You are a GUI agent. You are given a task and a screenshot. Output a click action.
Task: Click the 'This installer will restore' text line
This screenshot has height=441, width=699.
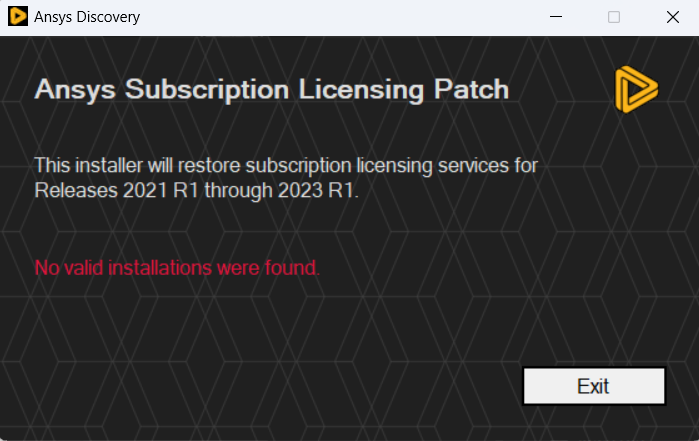tap(286, 166)
